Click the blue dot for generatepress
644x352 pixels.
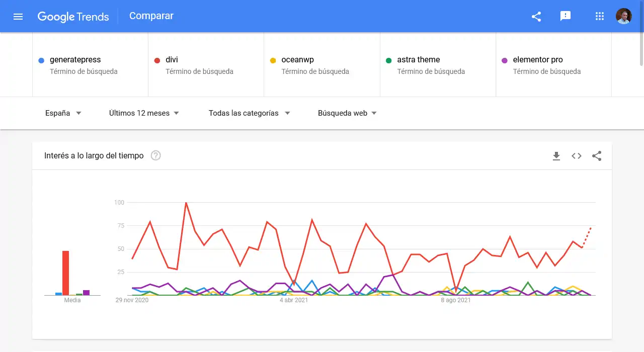coord(41,60)
